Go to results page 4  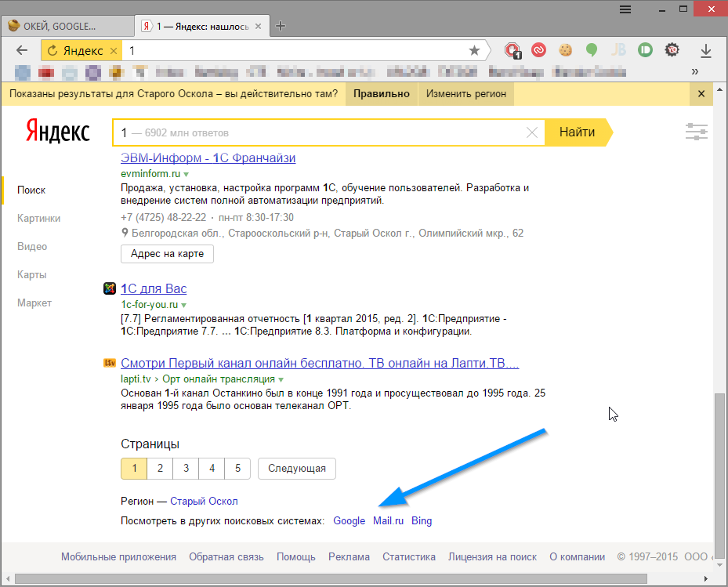coord(212,468)
